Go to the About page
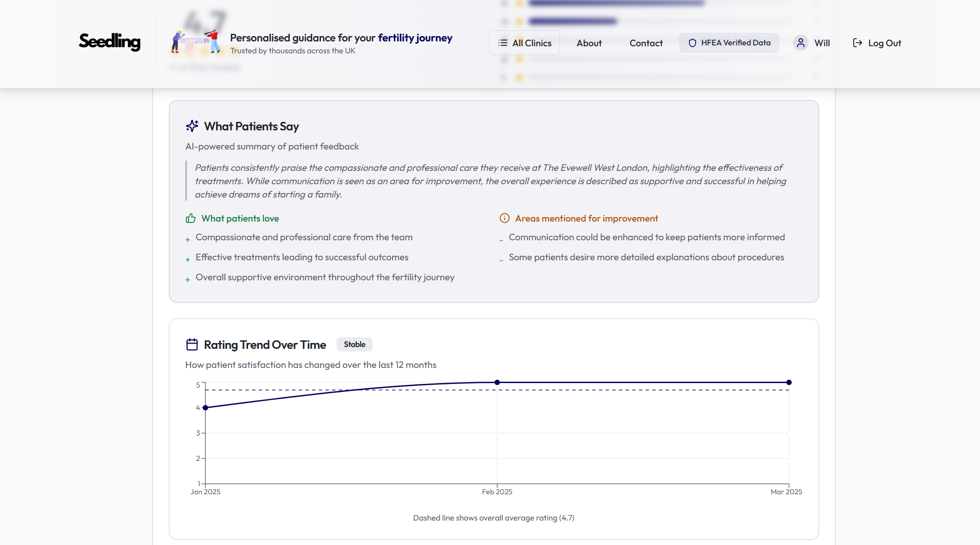This screenshot has height=545, width=980. 589,43
